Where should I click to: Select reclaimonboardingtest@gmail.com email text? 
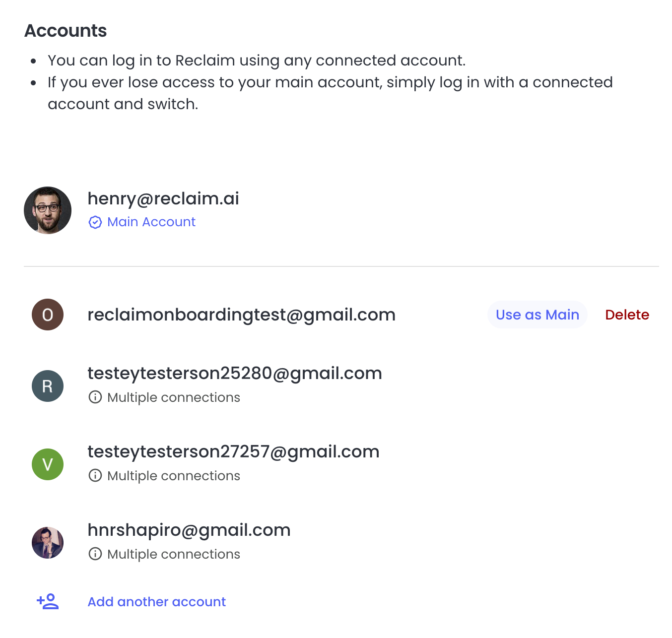[242, 315]
